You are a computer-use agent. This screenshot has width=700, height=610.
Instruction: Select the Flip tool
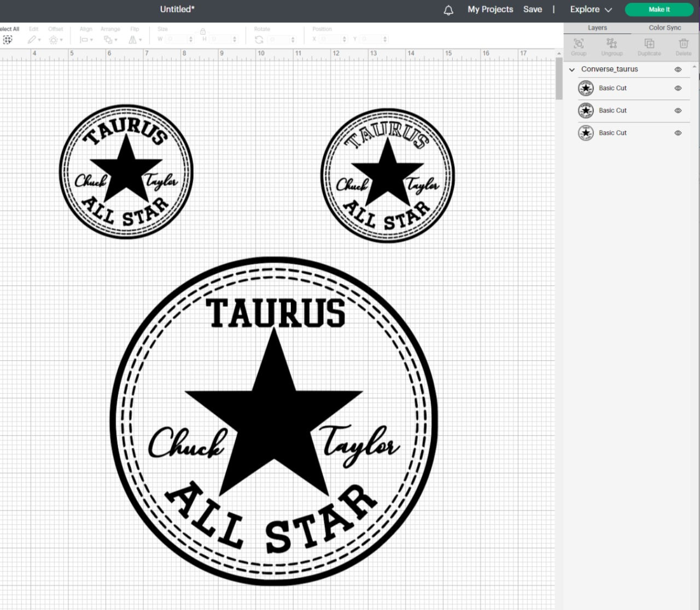tap(133, 39)
